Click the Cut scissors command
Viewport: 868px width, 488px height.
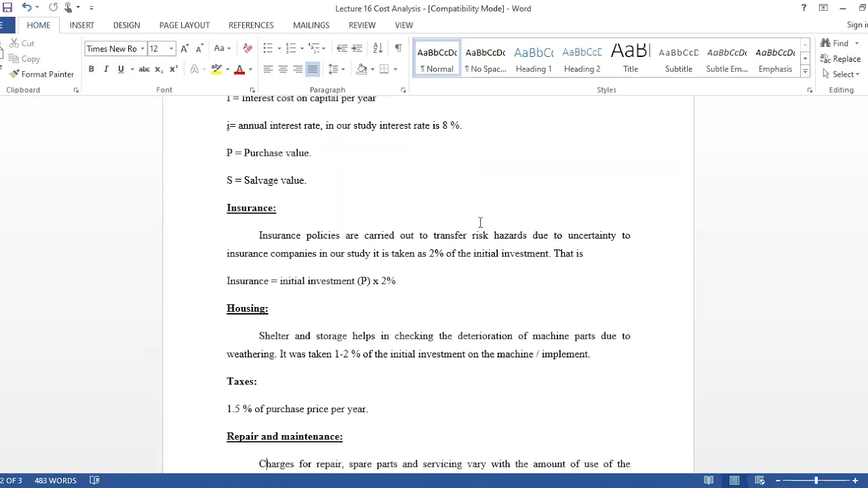21,43
